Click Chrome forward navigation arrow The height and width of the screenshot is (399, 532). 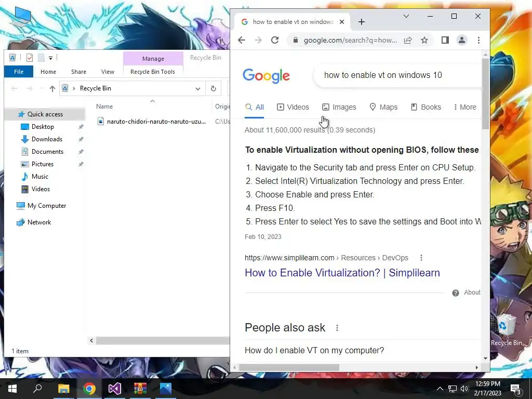tap(258, 40)
